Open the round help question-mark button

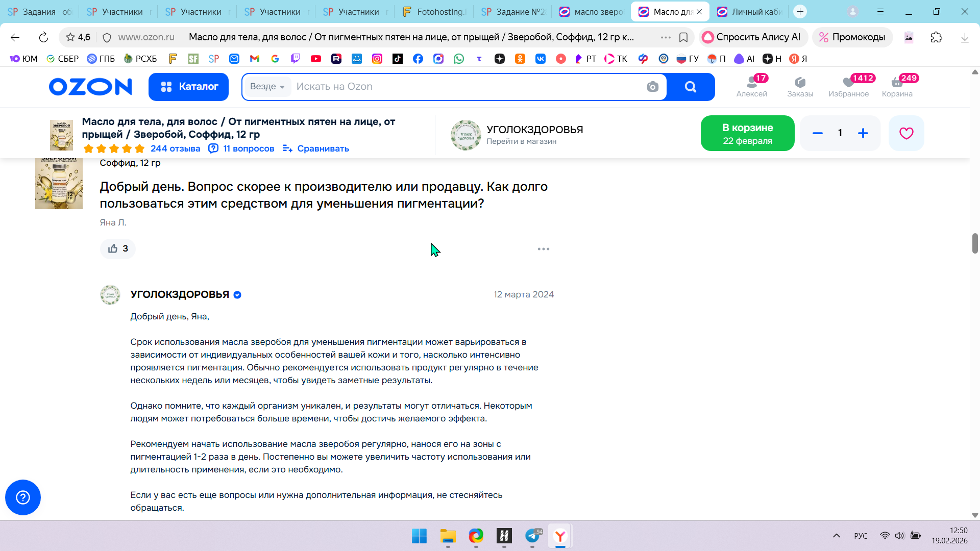click(23, 497)
